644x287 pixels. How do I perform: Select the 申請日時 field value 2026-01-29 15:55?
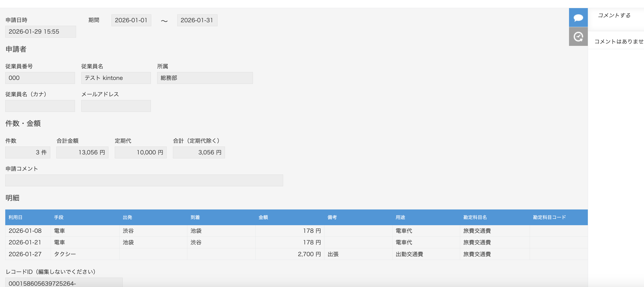click(x=40, y=32)
